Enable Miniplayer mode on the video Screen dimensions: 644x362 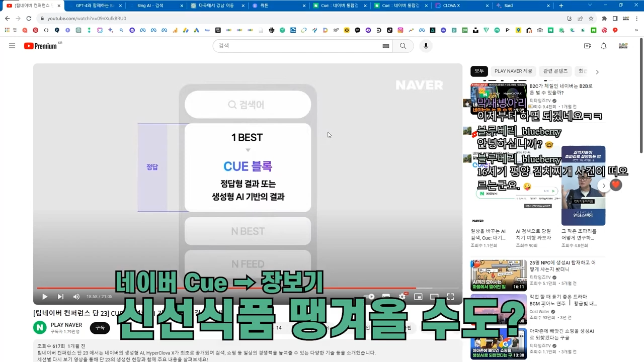418,297
